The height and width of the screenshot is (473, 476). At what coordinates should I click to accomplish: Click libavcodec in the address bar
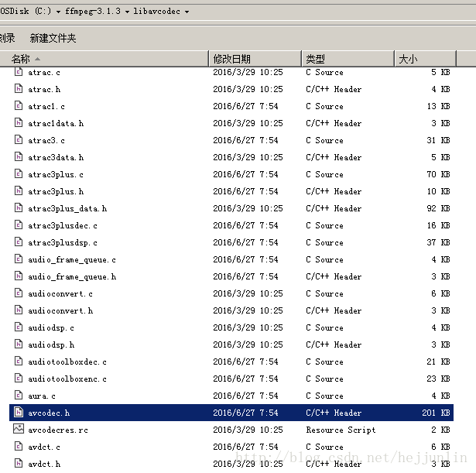coord(156,12)
